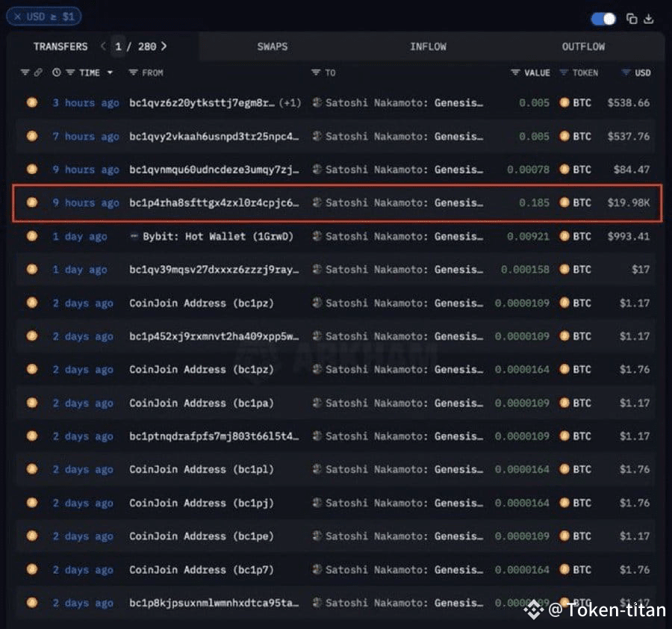
Task: Click Bitcoin icon on CoinJoin (bc1p7) row
Action: 32,569
